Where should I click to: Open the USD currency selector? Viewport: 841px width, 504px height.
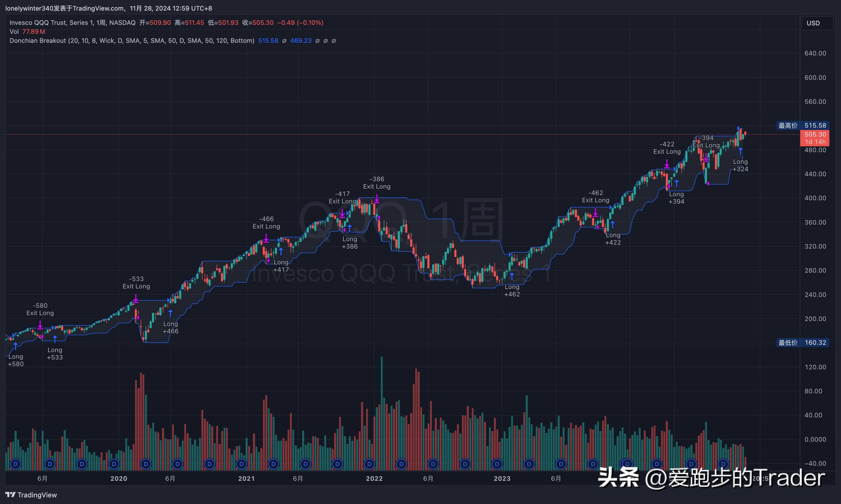pos(817,23)
